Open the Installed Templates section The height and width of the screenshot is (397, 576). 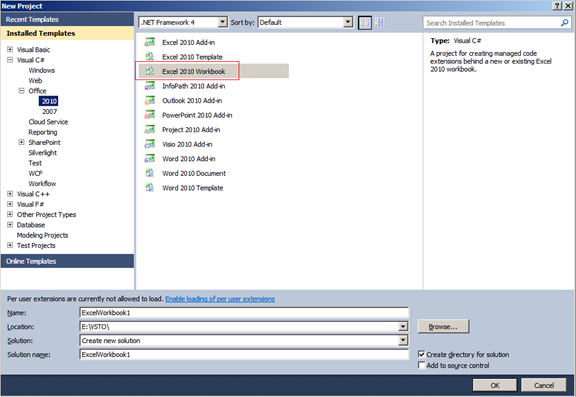point(67,33)
